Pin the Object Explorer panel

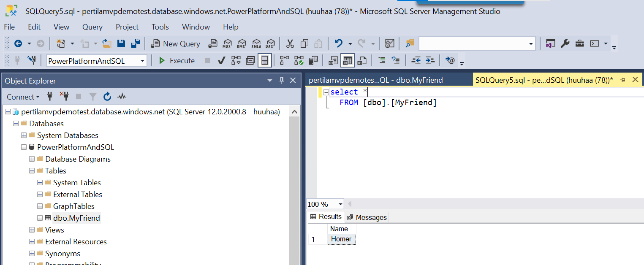point(282,81)
